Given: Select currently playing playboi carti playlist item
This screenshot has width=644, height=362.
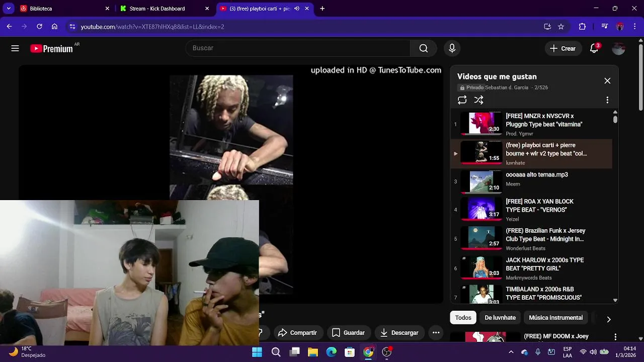Looking at the screenshot, I should (x=531, y=153).
